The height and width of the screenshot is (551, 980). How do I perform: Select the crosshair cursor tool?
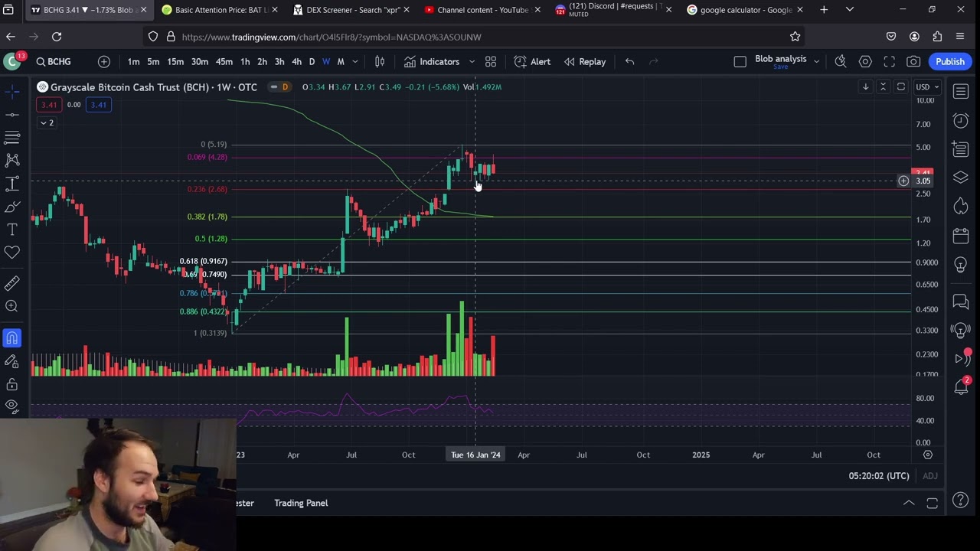pos(12,92)
